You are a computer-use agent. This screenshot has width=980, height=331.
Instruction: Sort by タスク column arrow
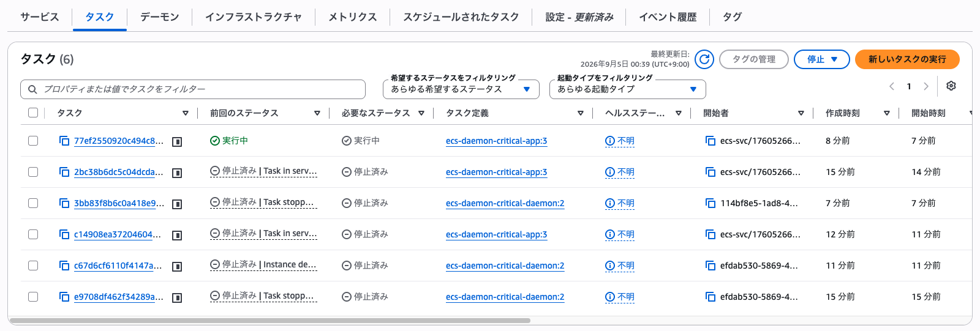[186, 113]
